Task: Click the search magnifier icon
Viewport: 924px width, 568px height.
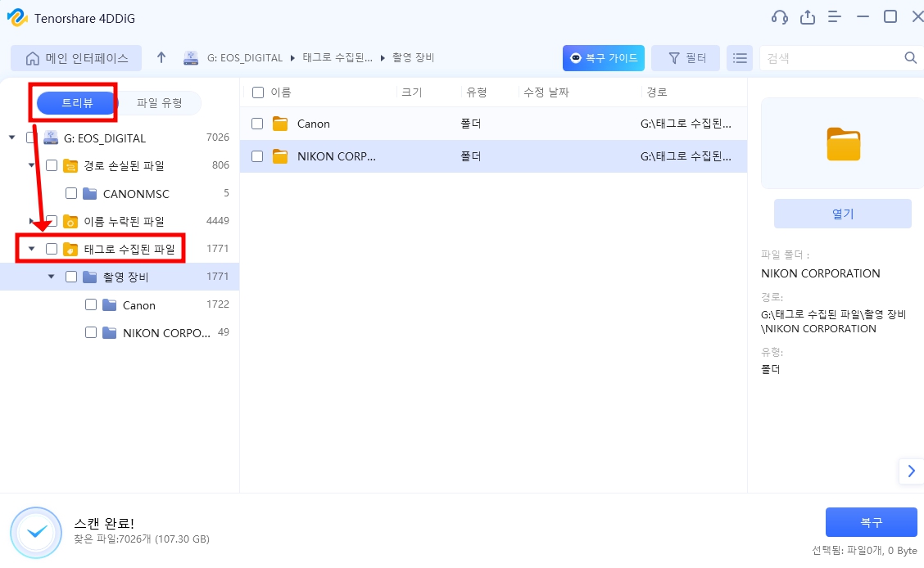Action: 910,57
